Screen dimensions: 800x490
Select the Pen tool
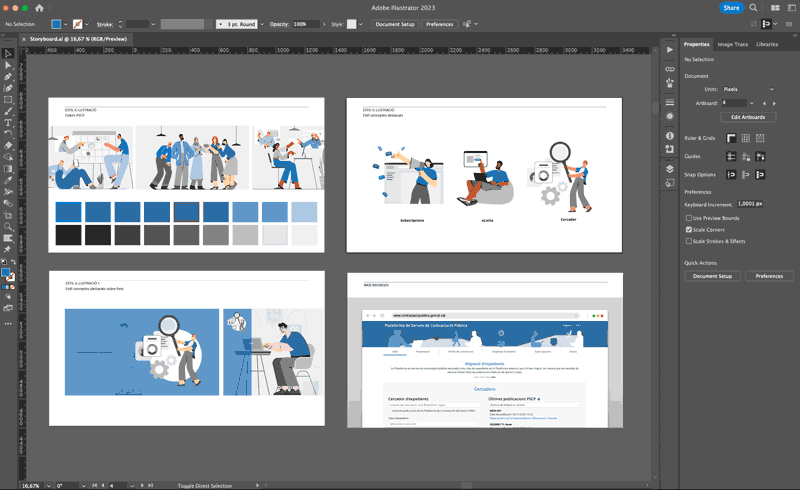pyautogui.click(x=8, y=77)
